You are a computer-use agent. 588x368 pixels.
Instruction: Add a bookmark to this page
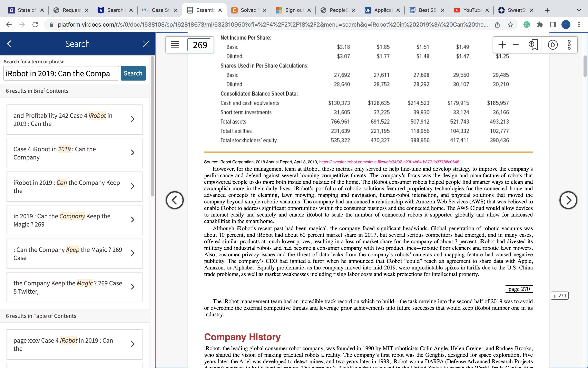(x=533, y=45)
